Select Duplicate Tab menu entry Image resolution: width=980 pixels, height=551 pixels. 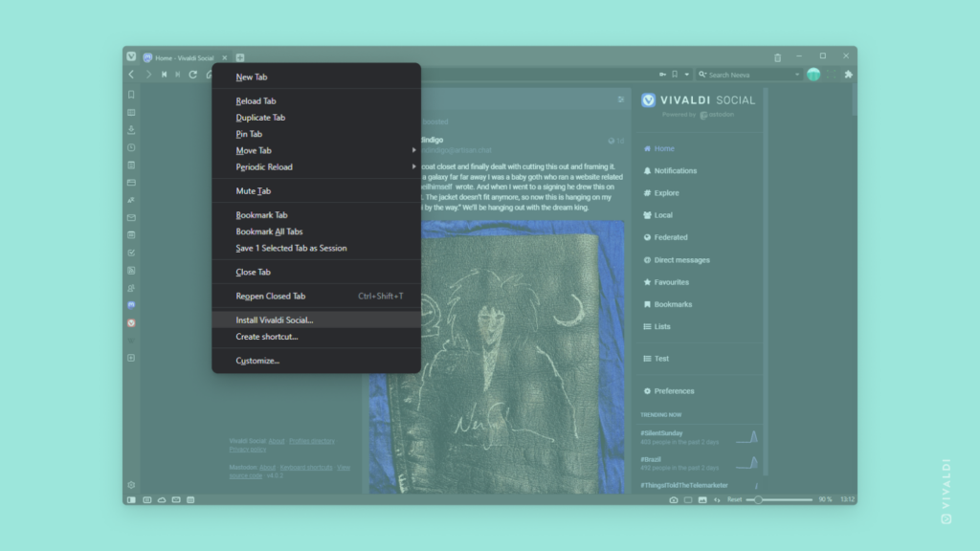coord(316,118)
